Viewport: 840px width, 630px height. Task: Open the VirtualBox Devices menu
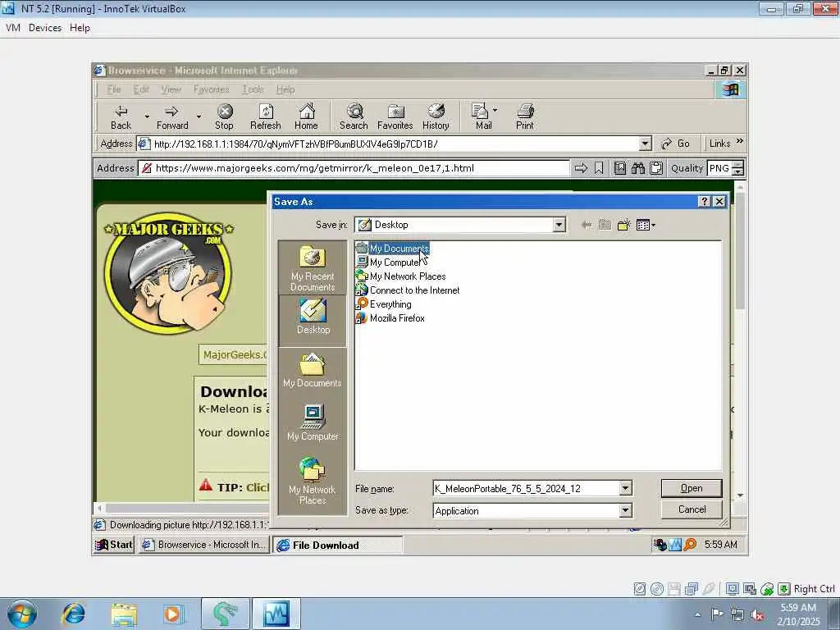(x=45, y=28)
